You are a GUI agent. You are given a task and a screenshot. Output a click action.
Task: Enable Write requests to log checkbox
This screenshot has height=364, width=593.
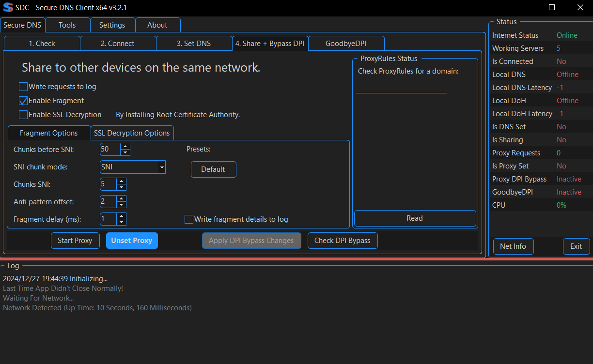pyautogui.click(x=23, y=87)
